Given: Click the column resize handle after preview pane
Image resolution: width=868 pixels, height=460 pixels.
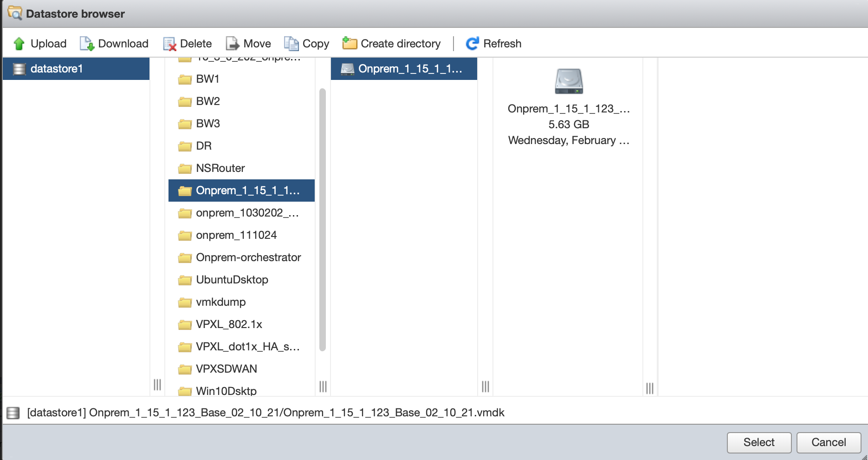Looking at the screenshot, I should (x=650, y=388).
